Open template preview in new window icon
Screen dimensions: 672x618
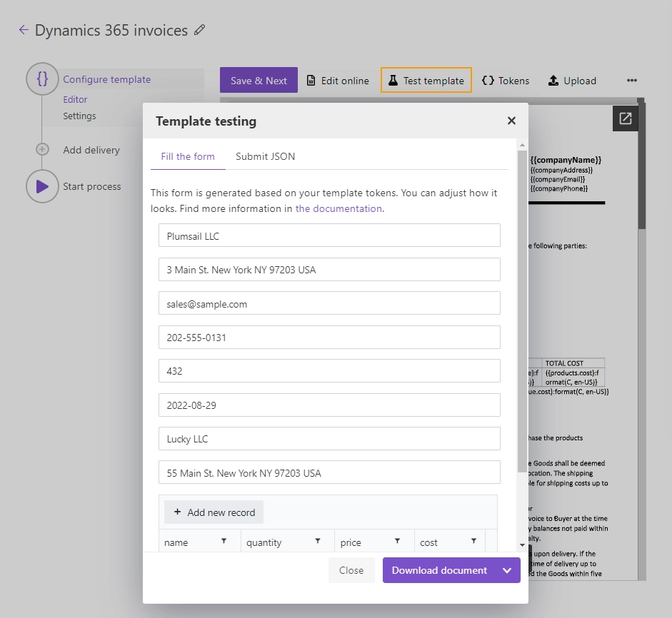[x=625, y=118]
